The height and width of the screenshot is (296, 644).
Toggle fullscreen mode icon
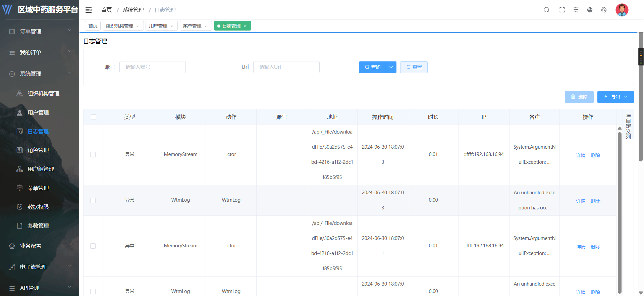[x=562, y=10]
